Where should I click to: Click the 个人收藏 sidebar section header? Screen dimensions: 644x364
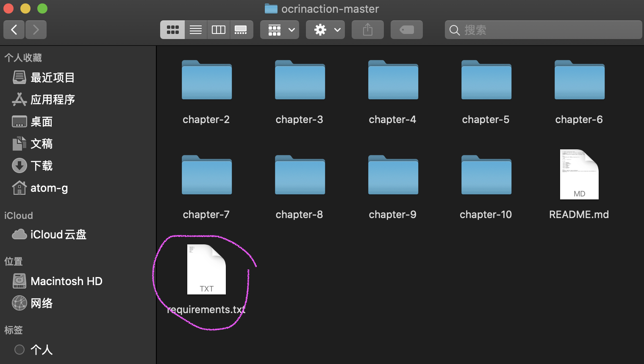point(23,58)
